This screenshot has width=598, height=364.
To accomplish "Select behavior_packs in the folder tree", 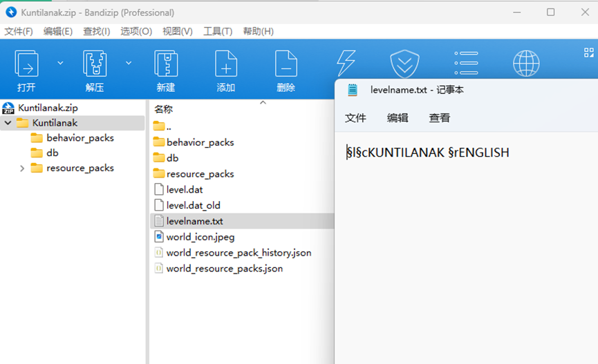I will [x=80, y=137].
